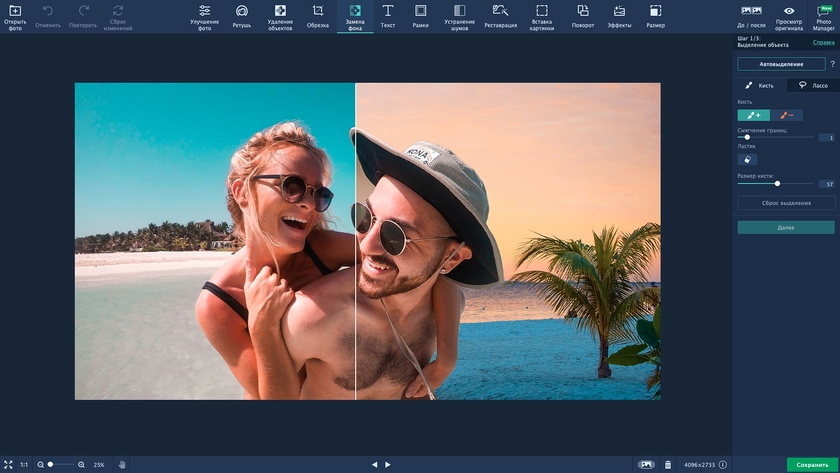Click the Сохранить button
Image resolution: width=840 pixels, height=473 pixels.
(x=812, y=465)
